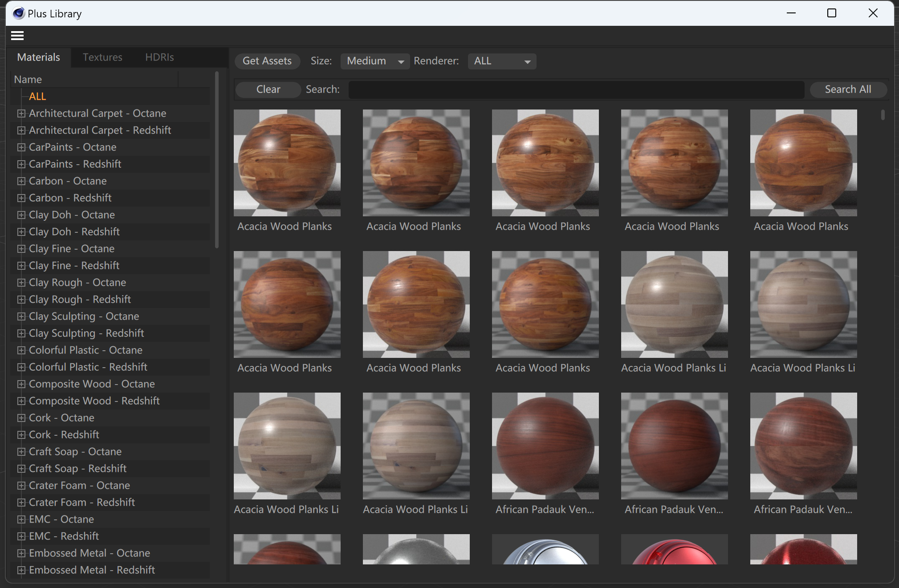
Task: Select first Acacia Wood Planks thumbnail in second row
Action: tap(287, 304)
